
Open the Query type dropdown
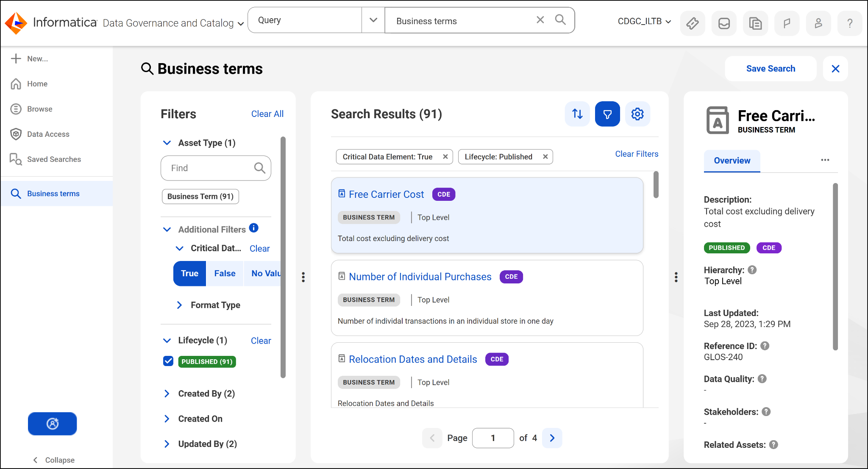point(373,20)
